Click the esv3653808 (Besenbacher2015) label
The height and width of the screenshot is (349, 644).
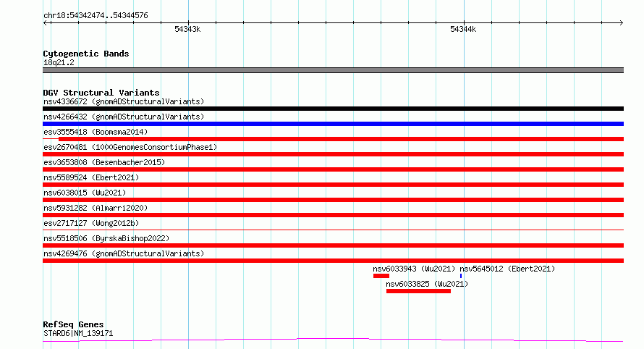104,162
